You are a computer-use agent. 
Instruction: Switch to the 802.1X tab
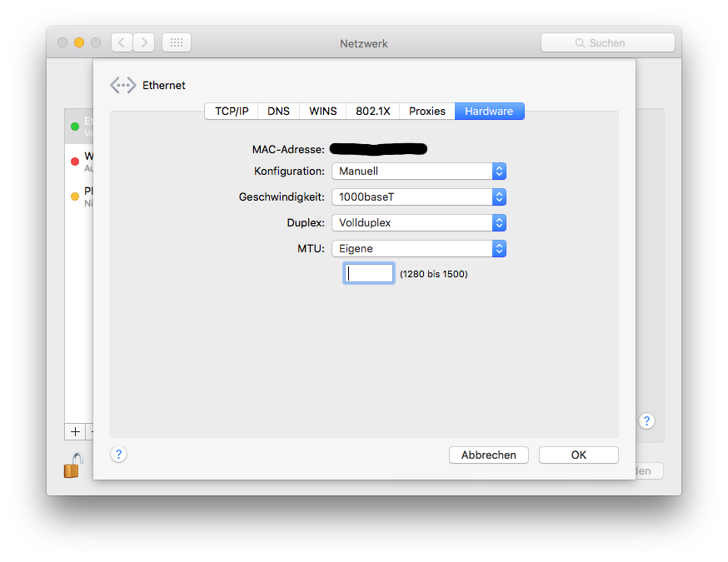(x=373, y=112)
